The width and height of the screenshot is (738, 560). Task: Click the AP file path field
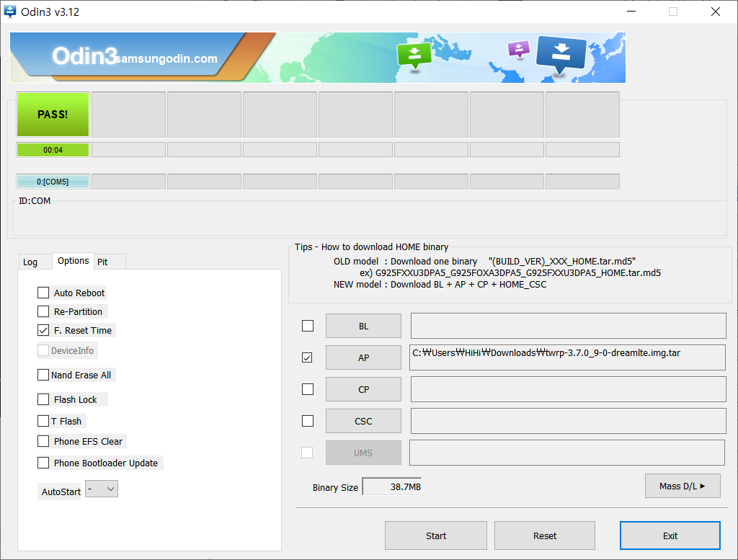[568, 357]
